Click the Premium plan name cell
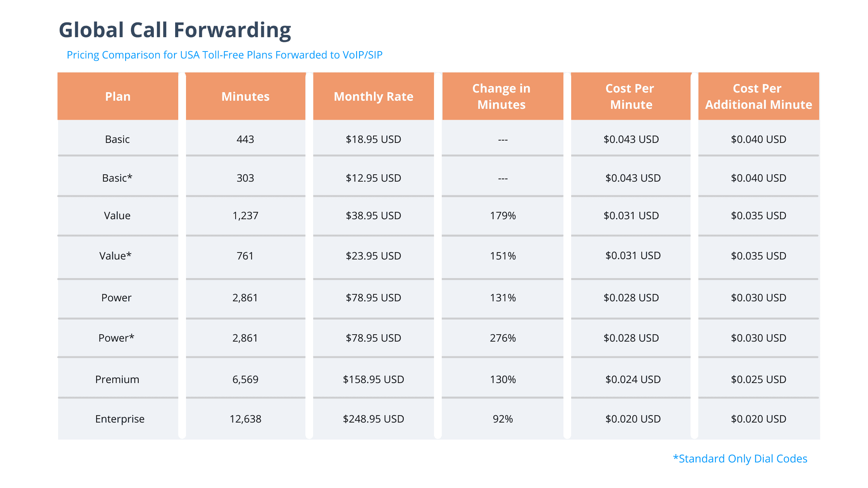 click(117, 380)
